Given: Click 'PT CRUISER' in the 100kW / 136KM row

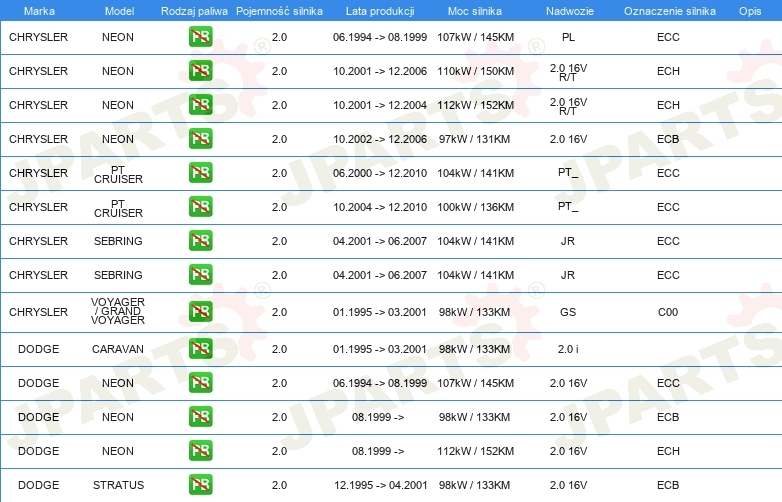Looking at the screenshot, I should coord(118,208).
